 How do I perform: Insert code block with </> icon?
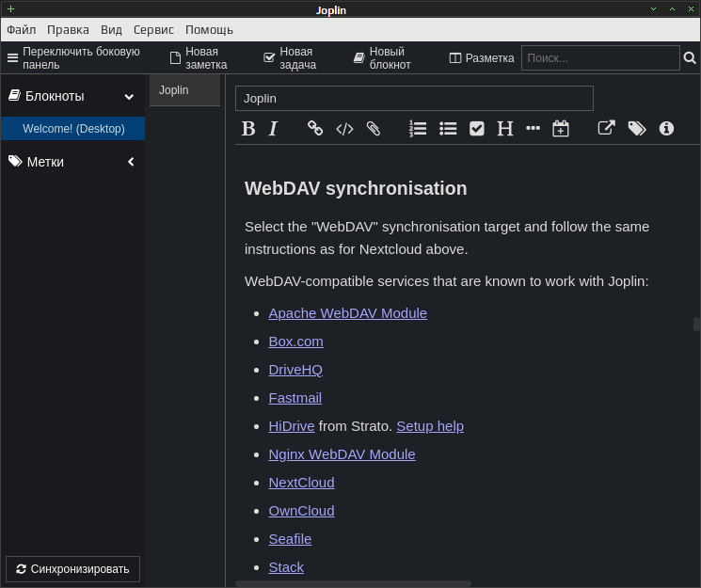click(x=344, y=129)
